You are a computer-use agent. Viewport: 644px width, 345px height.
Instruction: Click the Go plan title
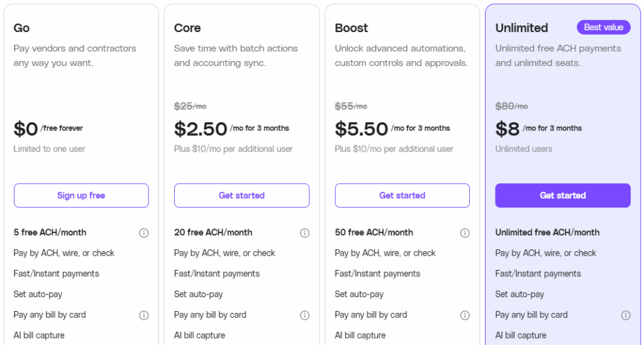(x=21, y=28)
